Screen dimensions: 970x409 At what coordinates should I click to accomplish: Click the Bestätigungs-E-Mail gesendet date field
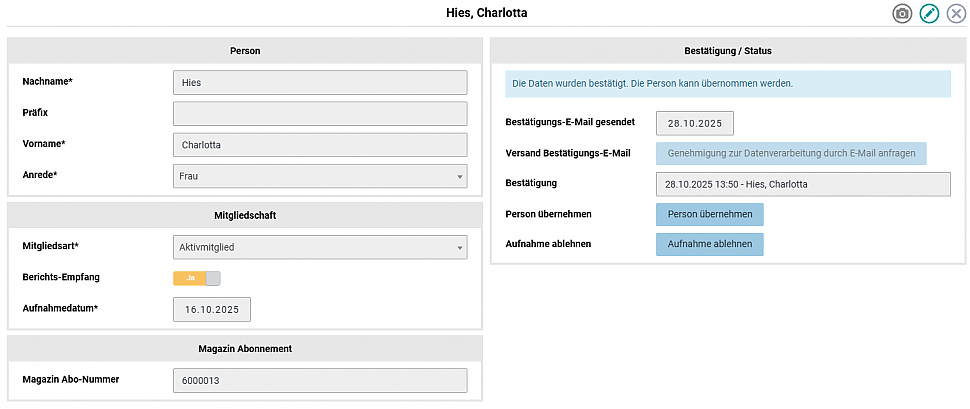695,123
